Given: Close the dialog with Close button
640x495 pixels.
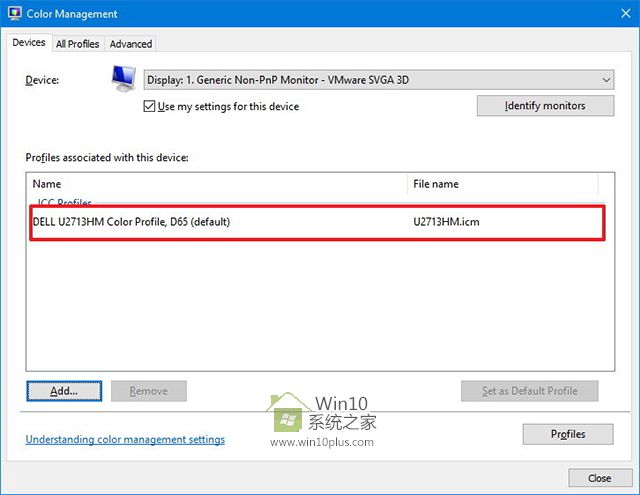Looking at the screenshot, I should pos(600,478).
